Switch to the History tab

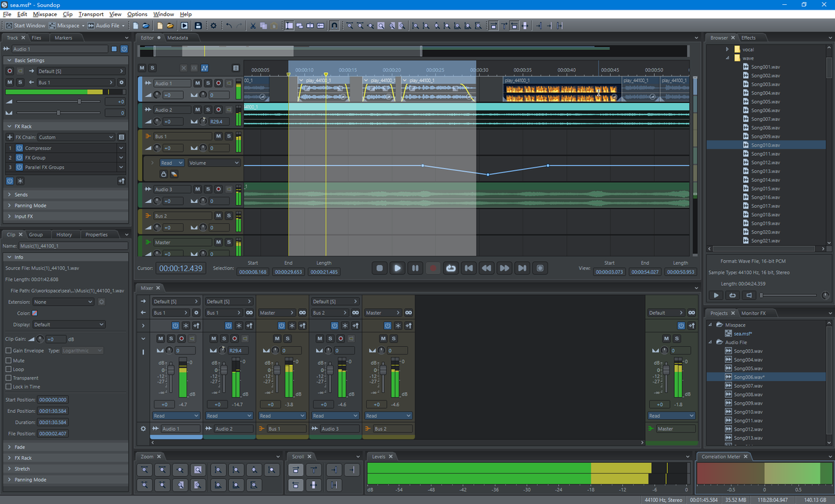(64, 234)
